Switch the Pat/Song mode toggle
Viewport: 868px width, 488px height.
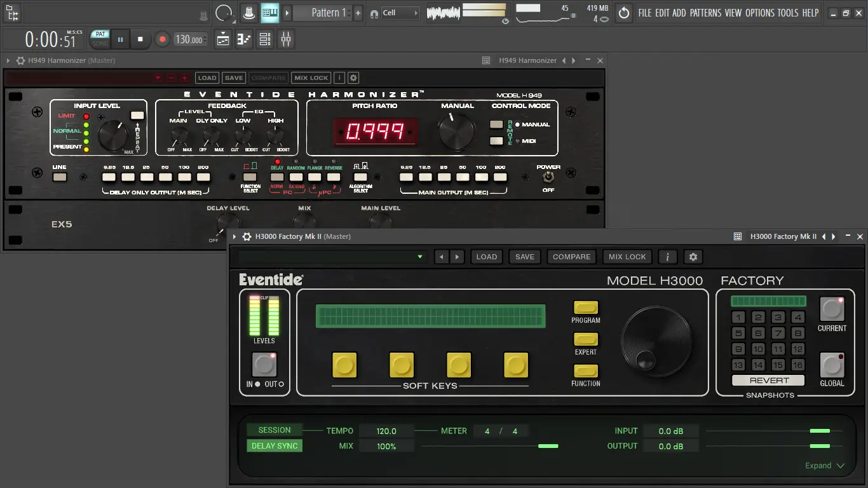[100, 39]
